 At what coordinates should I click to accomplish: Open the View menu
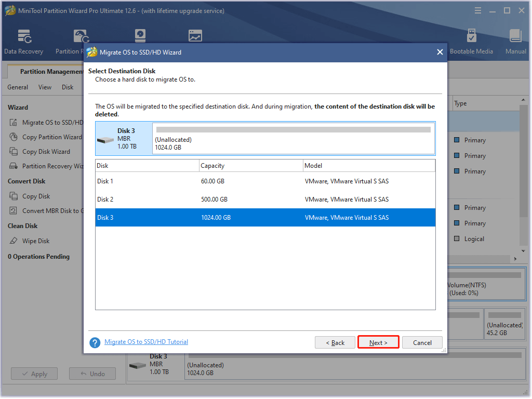point(45,87)
